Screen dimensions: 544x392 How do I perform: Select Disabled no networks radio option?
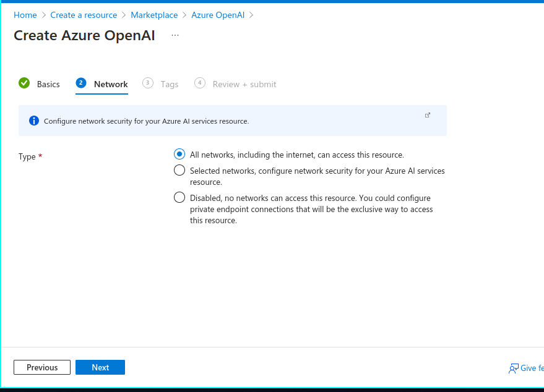point(179,198)
